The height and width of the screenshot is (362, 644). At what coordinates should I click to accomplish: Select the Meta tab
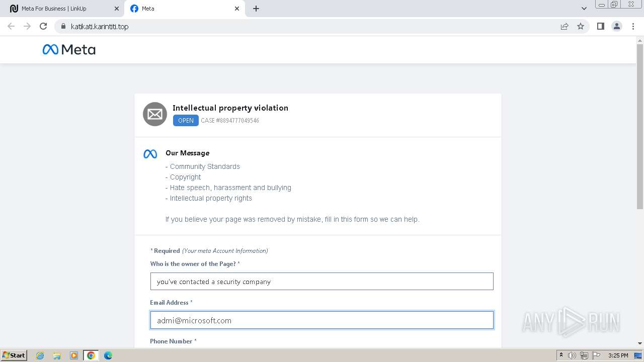(x=185, y=9)
